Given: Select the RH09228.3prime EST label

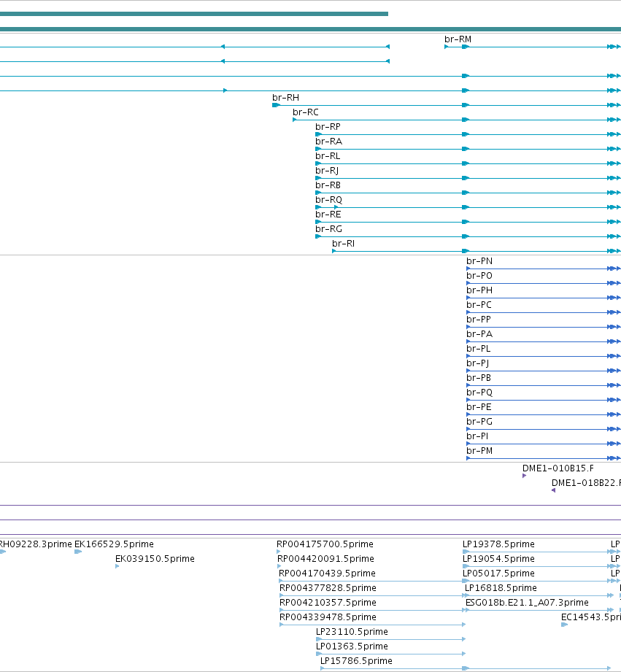Looking at the screenshot, I should 36,544.
